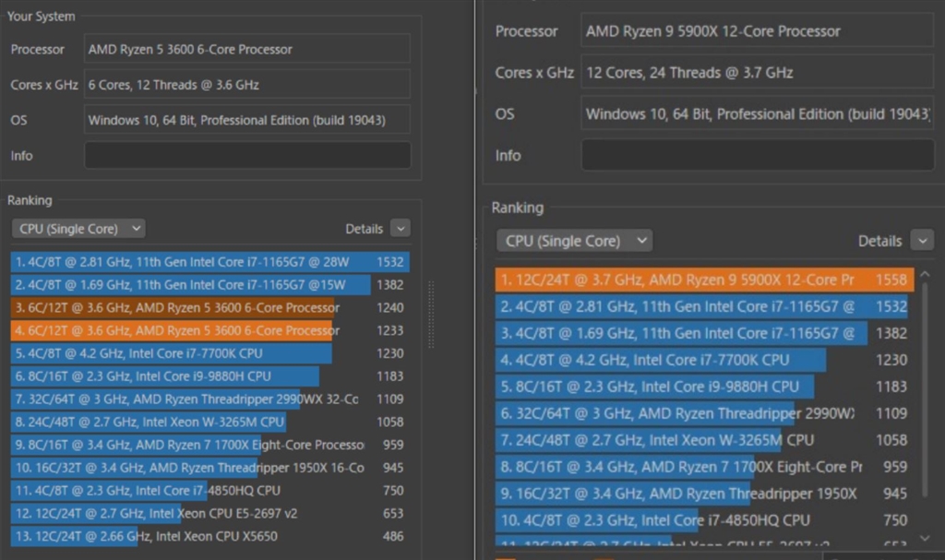
Task: Click the Cores x GHz field on the right panel
Action: pos(757,72)
